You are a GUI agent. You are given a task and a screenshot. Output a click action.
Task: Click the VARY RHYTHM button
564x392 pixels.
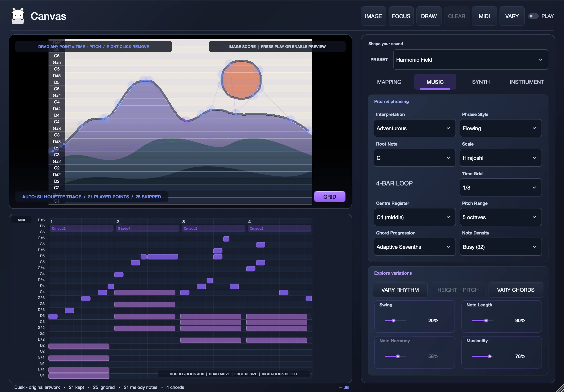[400, 290]
